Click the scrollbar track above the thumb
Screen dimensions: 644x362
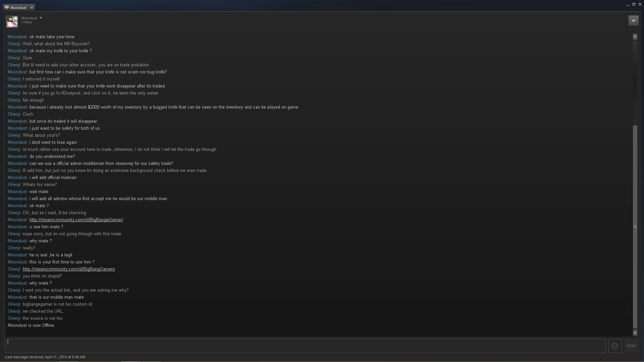point(635,82)
